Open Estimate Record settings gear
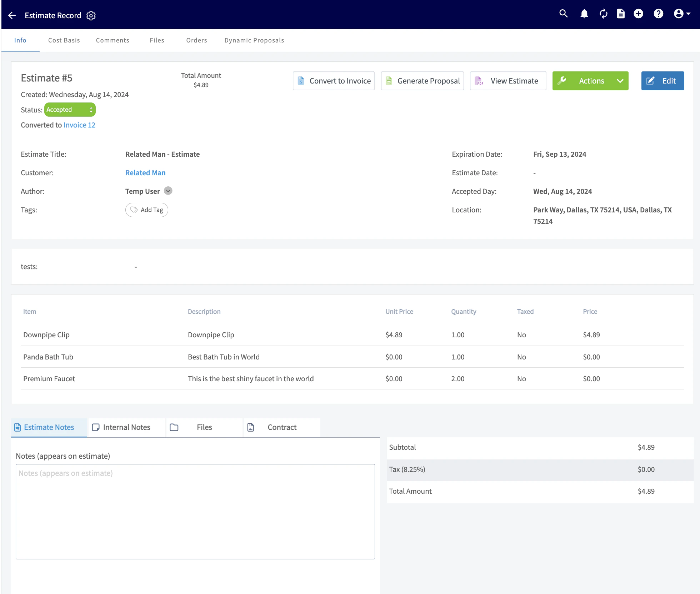This screenshot has height=594, width=700. 91,16
